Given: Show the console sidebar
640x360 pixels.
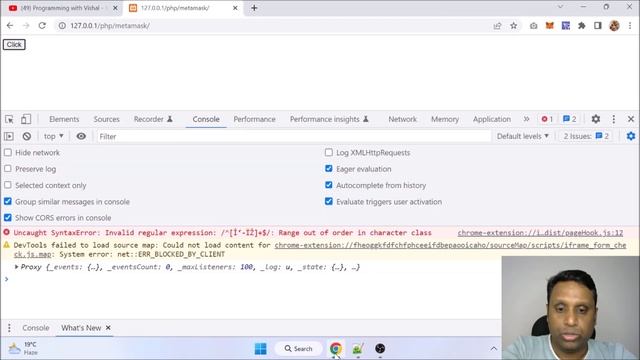Looking at the screenshot, I should pyautogui.click(x=9, y=136).
